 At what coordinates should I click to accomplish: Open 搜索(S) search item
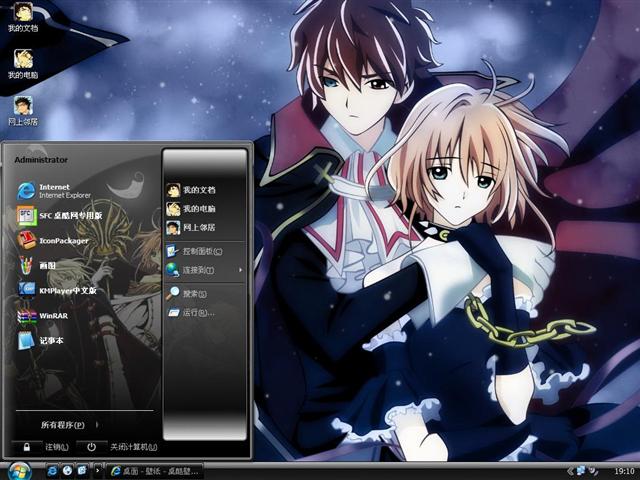coord(187,293)
